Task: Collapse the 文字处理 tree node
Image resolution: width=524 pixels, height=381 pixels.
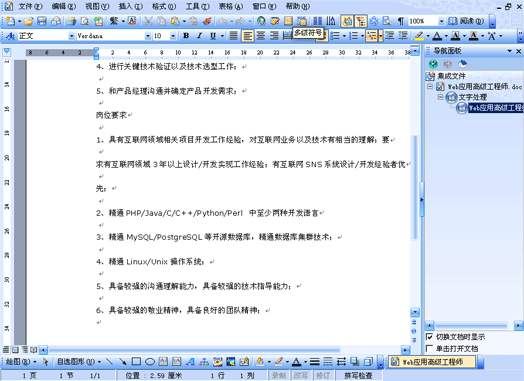Action: point(440,97)
